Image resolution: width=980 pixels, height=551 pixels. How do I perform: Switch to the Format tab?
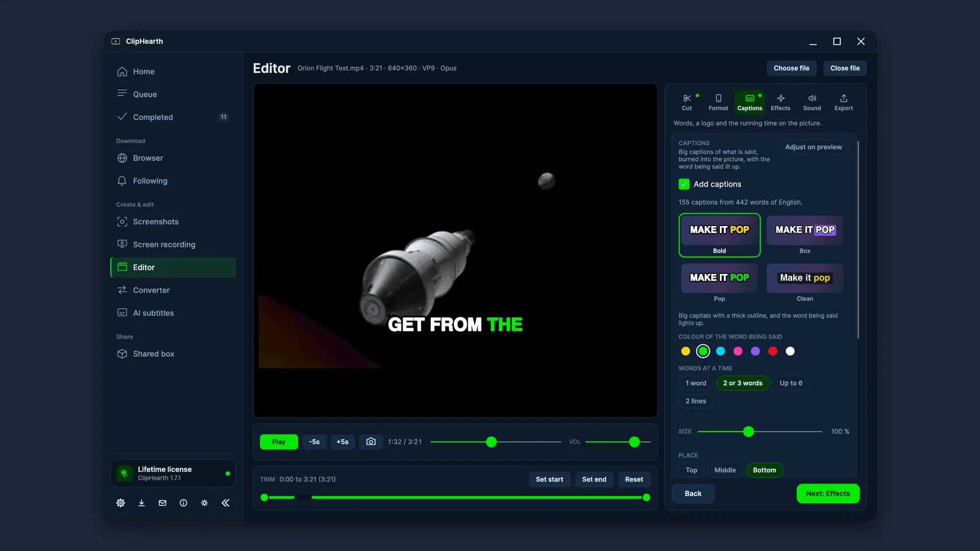[x=718, y=102]
